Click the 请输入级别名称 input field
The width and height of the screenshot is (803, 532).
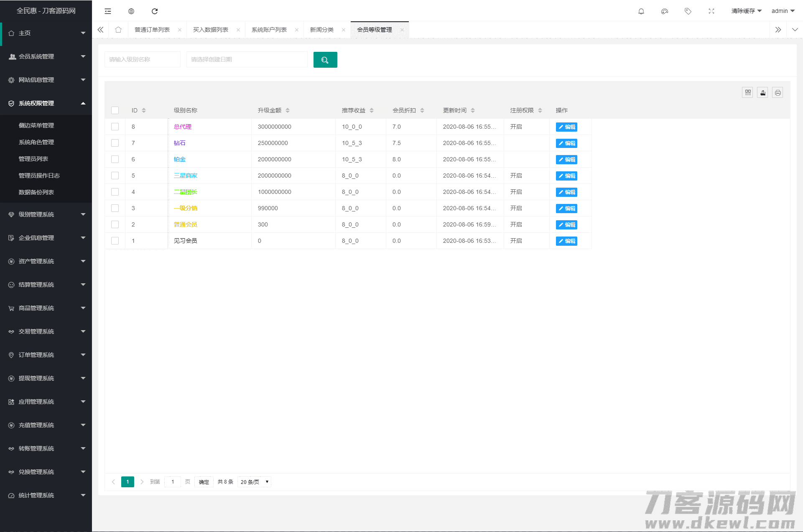click(142, 59)
